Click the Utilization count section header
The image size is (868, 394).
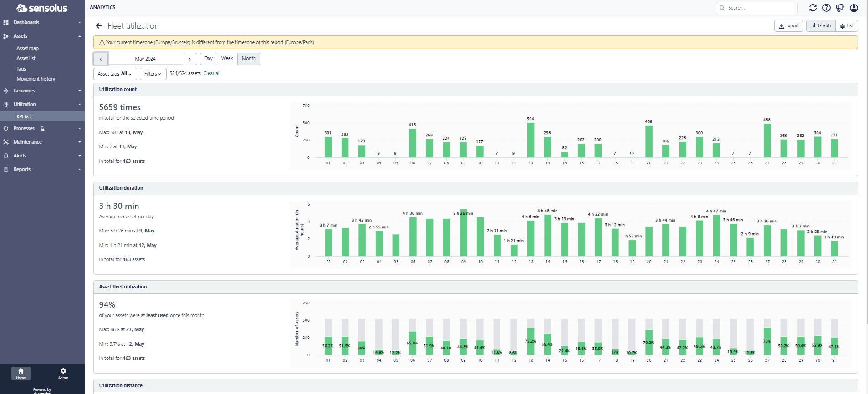[x=475, y=89]
